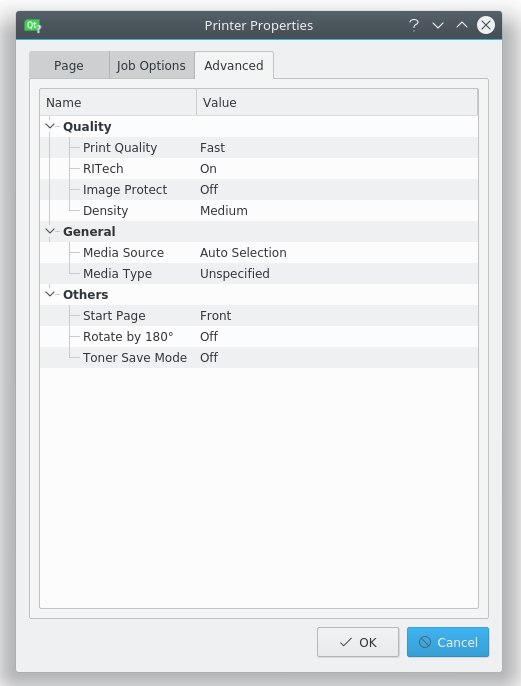The width and height of the screenshot is (521, 686).
Task: Change the Toner Save Mode Off value
Action: coord(209,357)
